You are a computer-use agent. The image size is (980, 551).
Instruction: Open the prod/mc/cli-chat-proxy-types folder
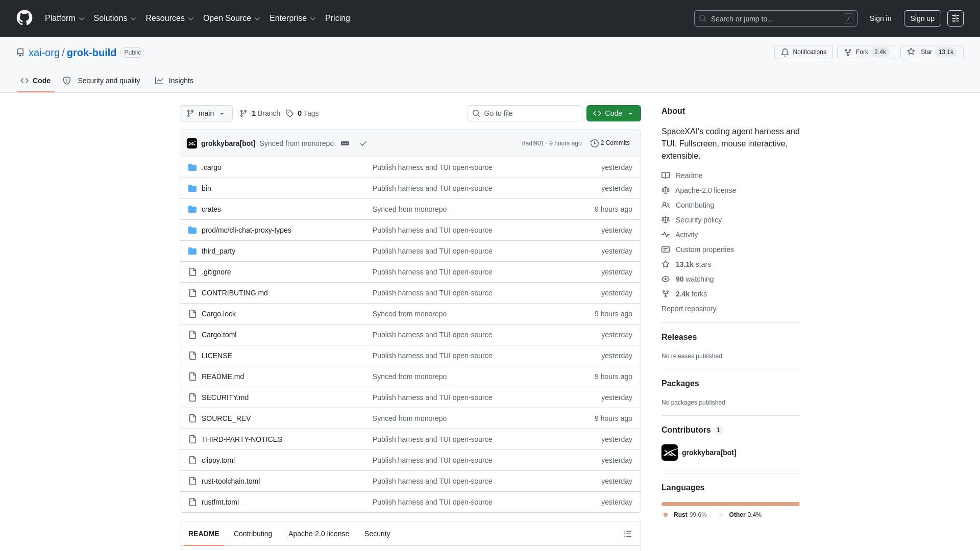247,230
